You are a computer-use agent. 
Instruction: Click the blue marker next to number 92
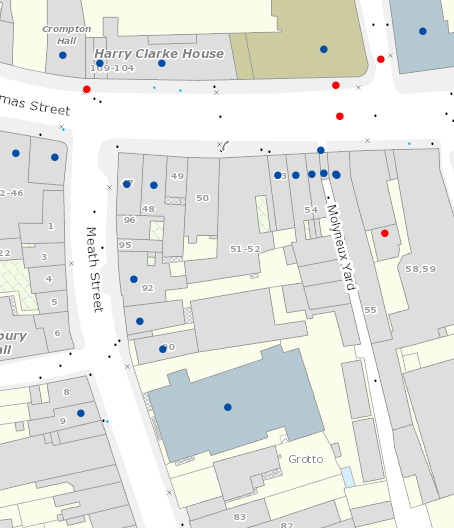[x=134, y=279]
